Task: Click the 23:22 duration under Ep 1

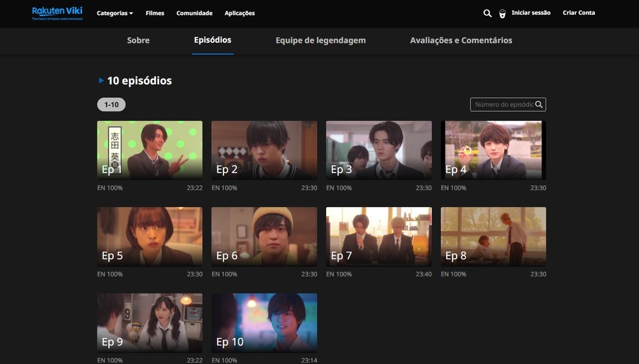Action: 194,188
